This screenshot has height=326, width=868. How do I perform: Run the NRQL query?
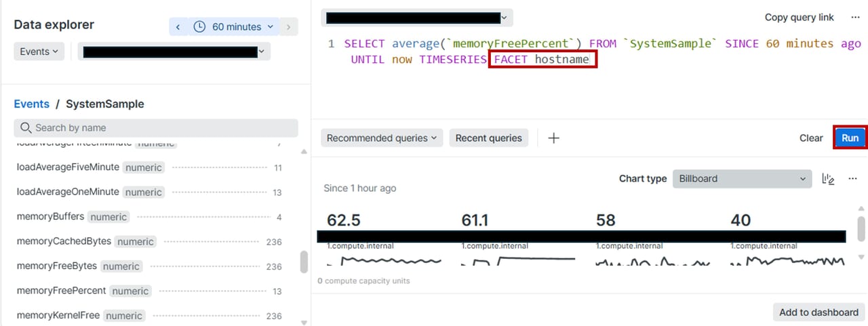point(850,138)
